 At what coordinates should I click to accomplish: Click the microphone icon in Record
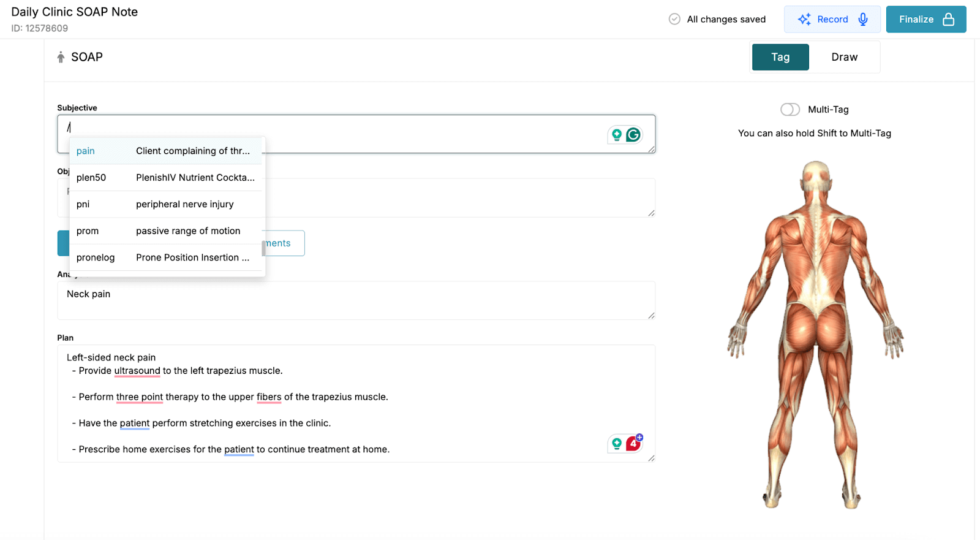coord(863,20)
